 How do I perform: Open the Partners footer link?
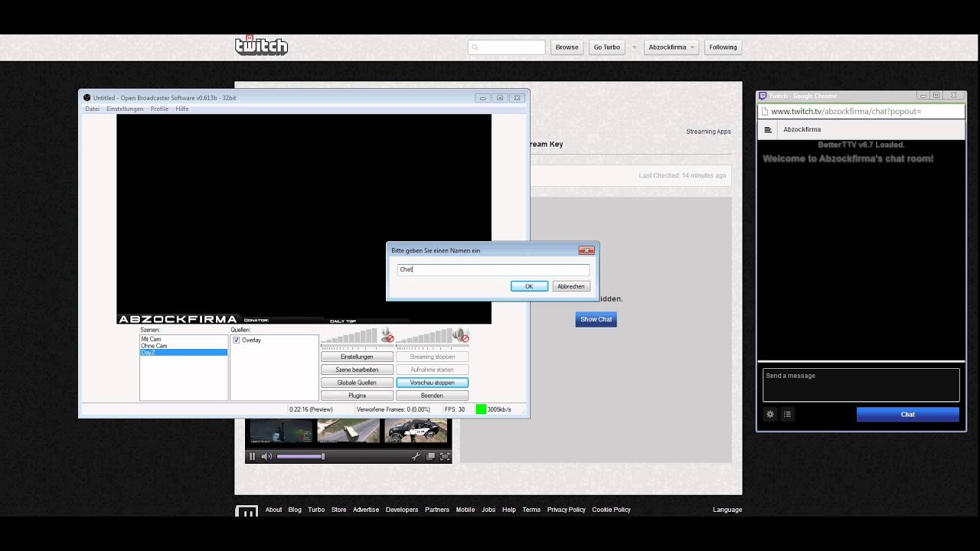click(437, 510)
